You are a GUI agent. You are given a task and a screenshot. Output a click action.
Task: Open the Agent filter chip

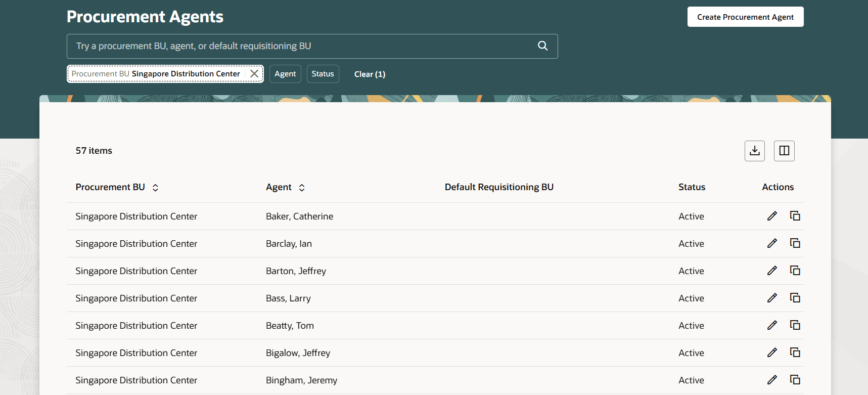[x=285, y=74]
